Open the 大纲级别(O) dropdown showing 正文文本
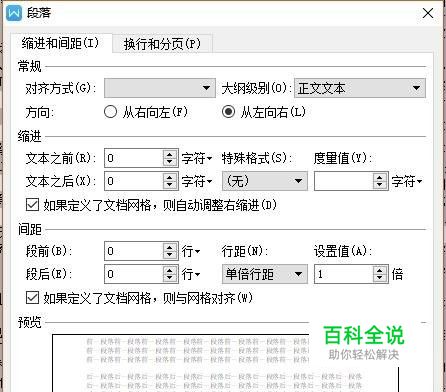This screenshot has width=446, height=392. (x=360, y=88)
